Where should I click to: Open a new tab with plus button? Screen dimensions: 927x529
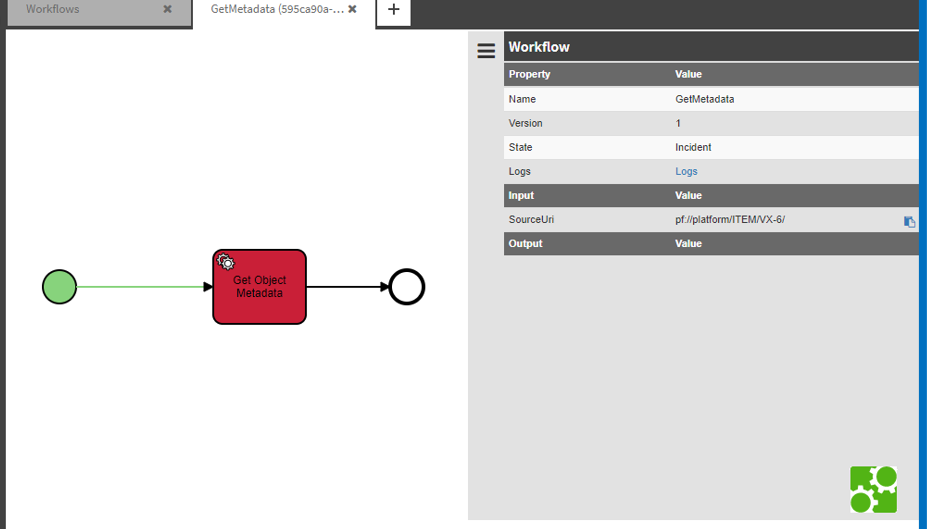pos(393,10)
